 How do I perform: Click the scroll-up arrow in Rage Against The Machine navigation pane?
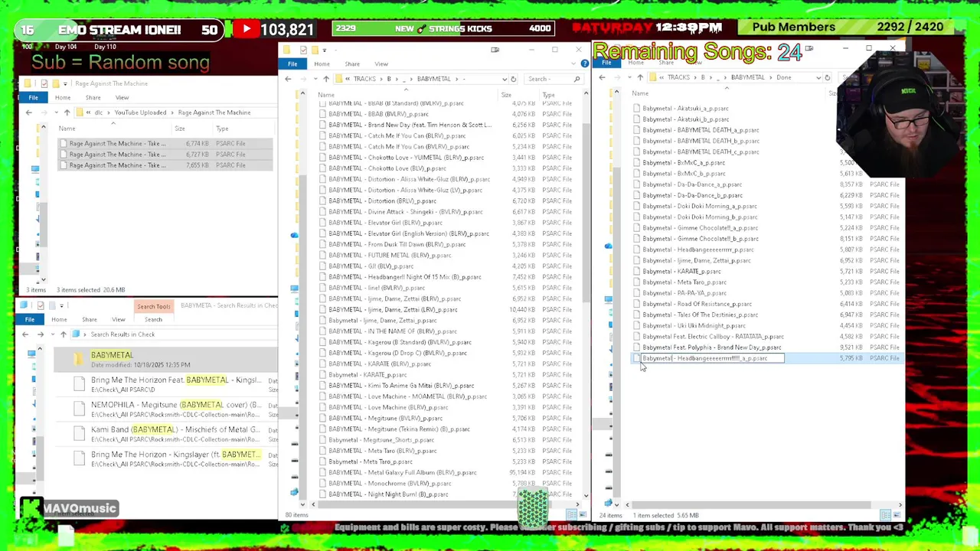click(43, 126)
